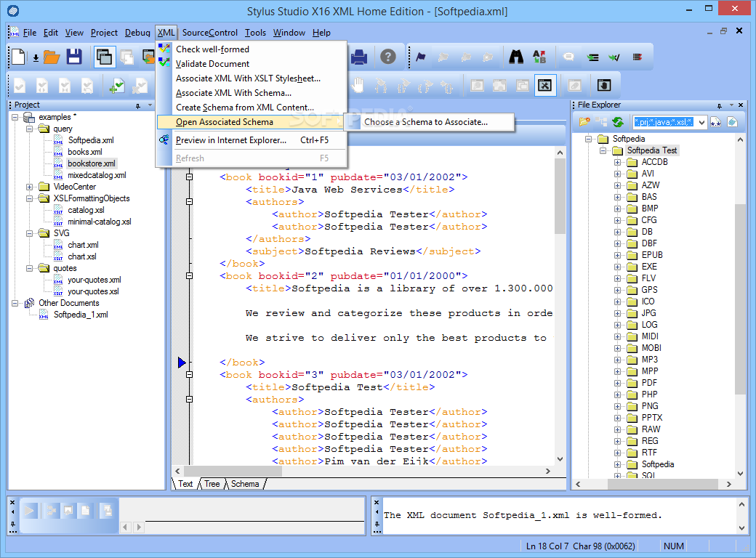Toggle the Project window toolbar button
Image resolution: width=756 pixels, height=558 pixels.
105,57
